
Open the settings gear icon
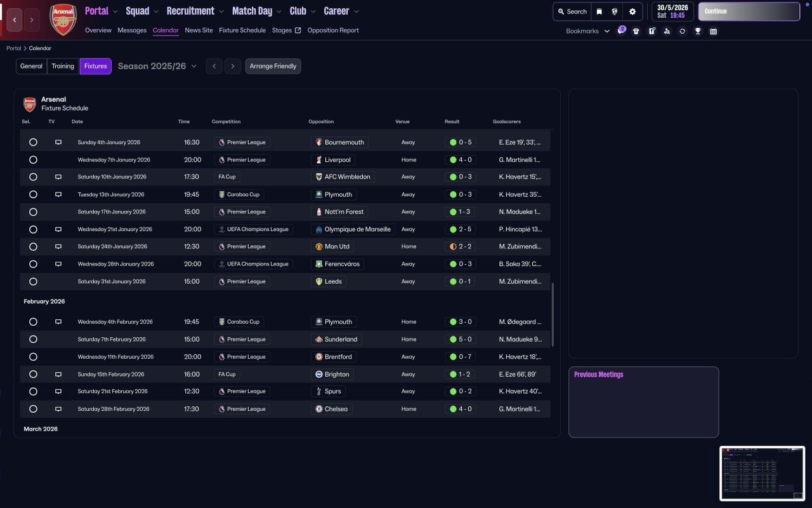(632, 11)
